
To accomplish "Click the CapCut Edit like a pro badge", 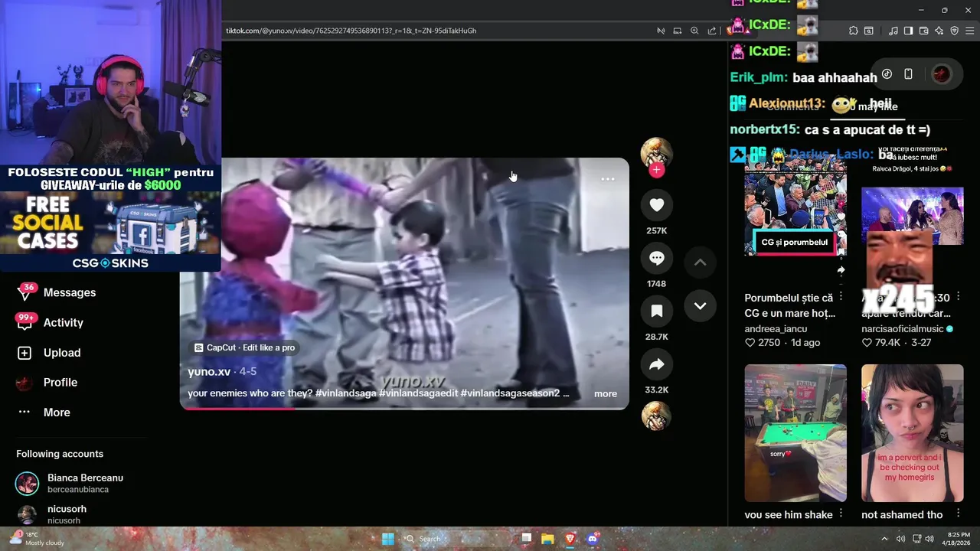I will (x=243, y=347).
